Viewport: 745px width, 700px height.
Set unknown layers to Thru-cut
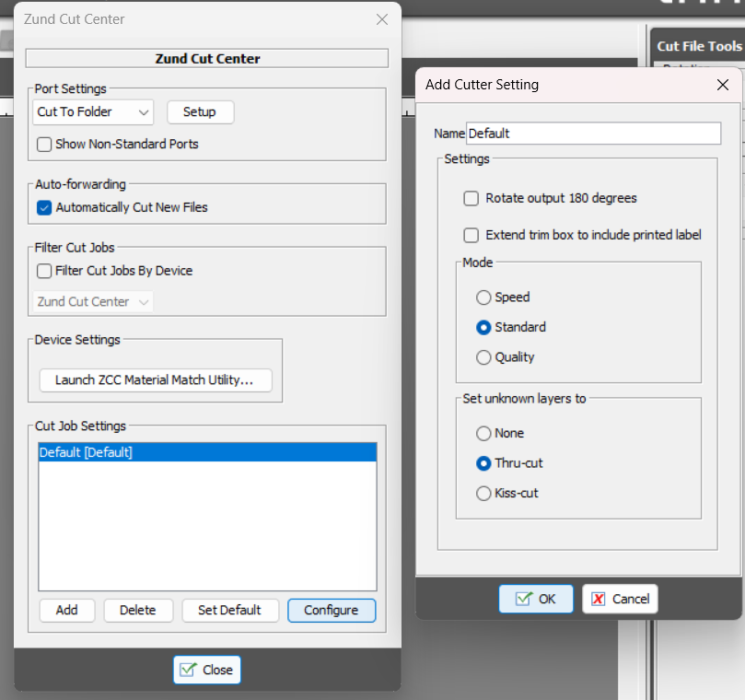click(x=483, y=463)
